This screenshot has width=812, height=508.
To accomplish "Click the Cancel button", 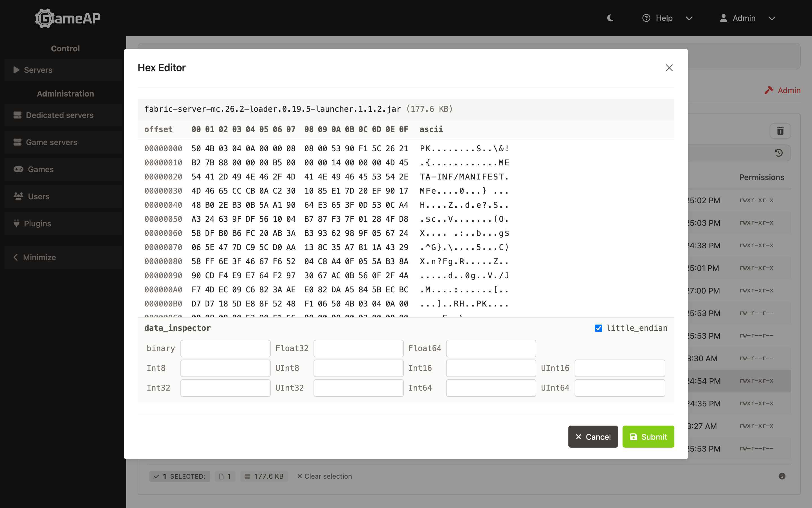I will point(593,437).
